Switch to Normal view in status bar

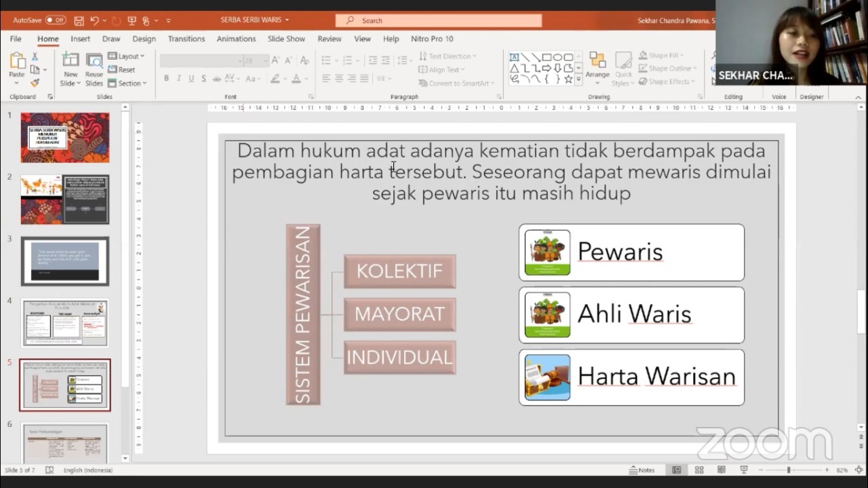click(677, 470)
